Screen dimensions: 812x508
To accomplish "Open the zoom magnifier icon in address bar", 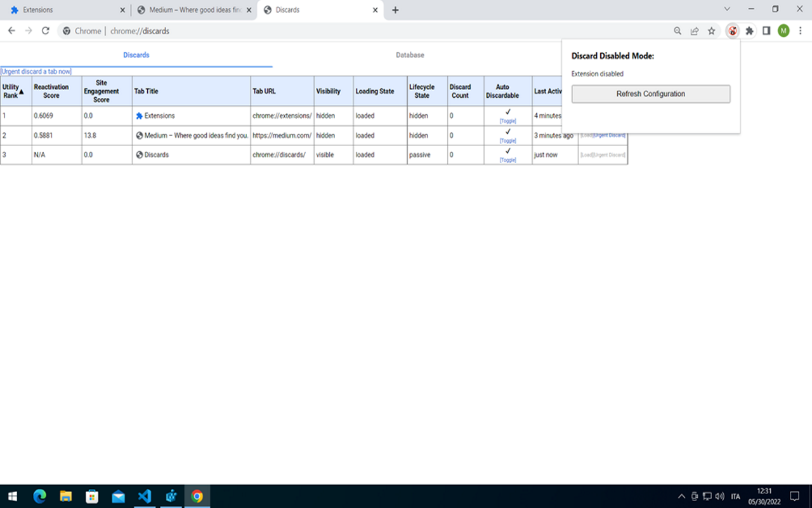I will 678,30.
